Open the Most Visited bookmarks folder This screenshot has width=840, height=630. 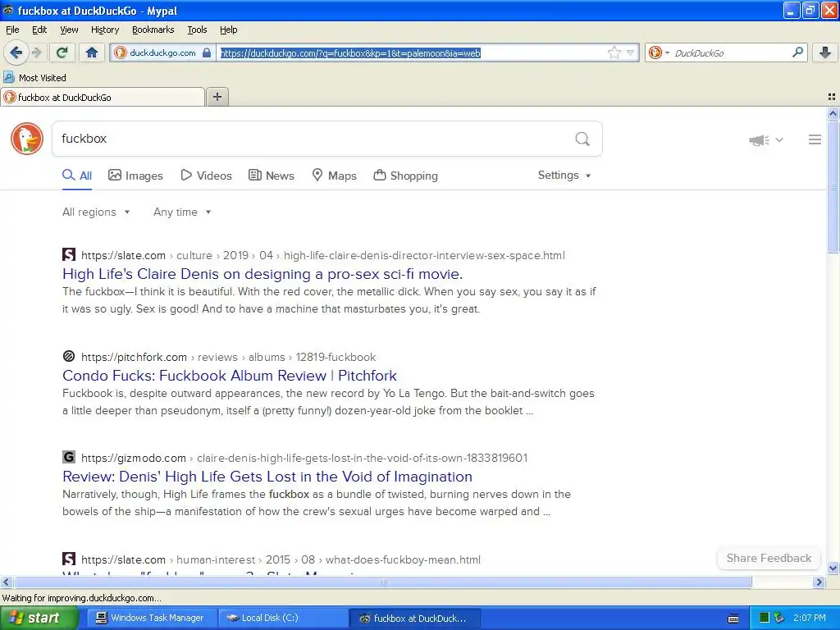[x=34, y=78]
